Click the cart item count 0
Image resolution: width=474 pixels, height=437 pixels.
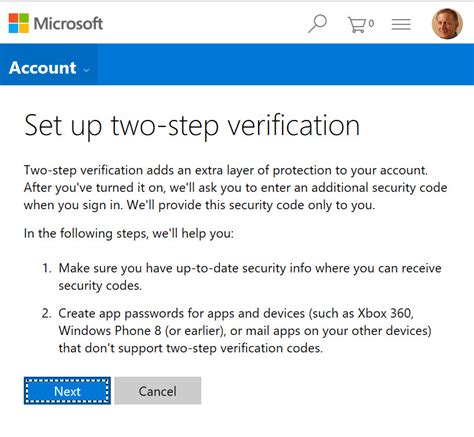coord(371,23)
